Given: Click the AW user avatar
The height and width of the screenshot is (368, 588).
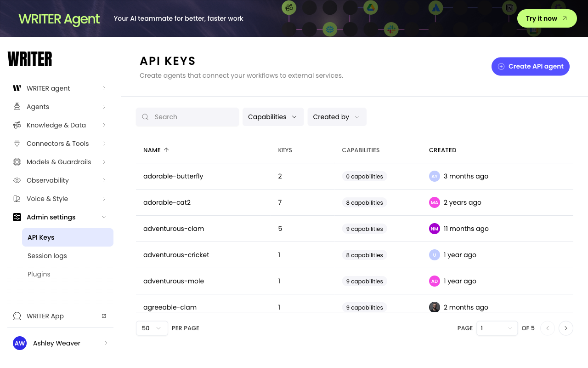Looking at the screenshot, I should [20, 343].
